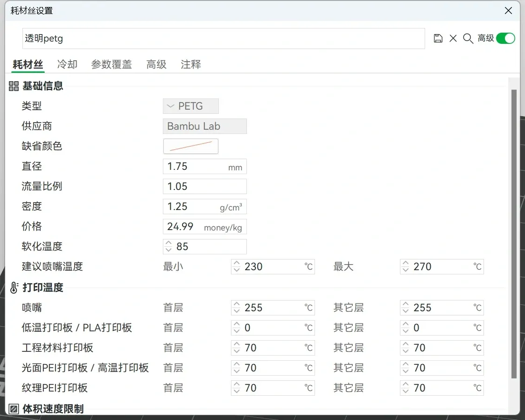Click the 软化温度 label
The image size is (525, 420).
[x=42, y=246]
